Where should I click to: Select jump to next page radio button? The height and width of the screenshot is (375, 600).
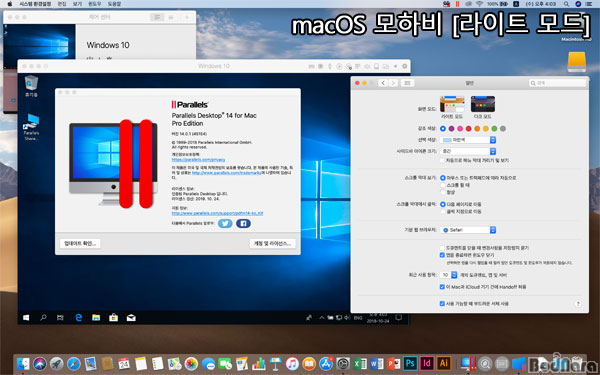[443, 204]
